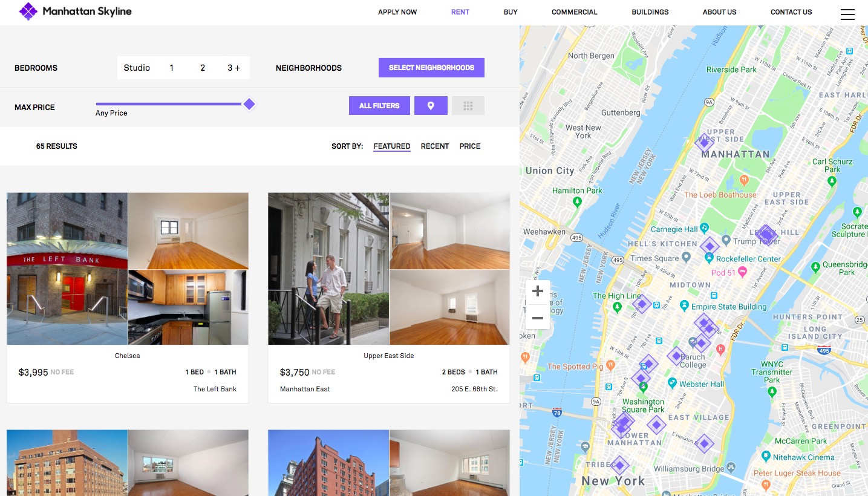Click listing marker near Carnegie Hall
Image resolution: width=868 pixels, height=496 pixels.
click(x=710, y=246)
